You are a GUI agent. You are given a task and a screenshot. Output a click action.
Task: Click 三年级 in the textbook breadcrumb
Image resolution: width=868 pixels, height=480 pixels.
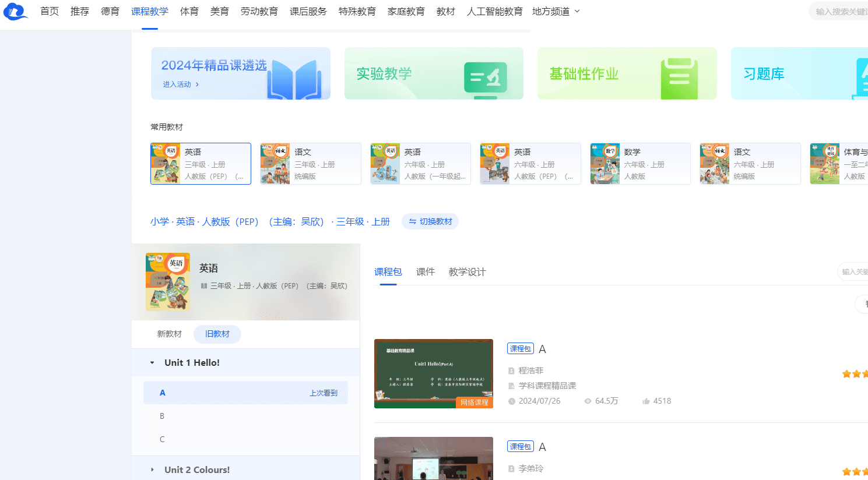click(x=350, y=222)
